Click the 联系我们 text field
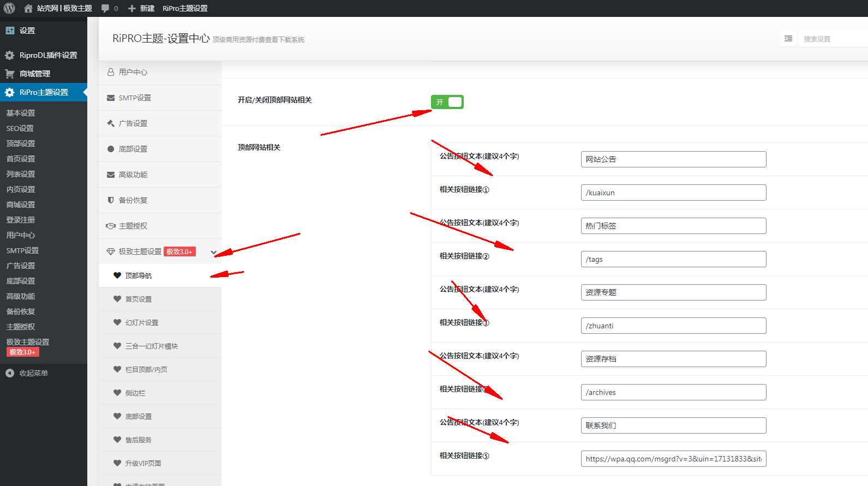Image resolution: width=868 pixels, height=486 pixels. coord(673,425)
